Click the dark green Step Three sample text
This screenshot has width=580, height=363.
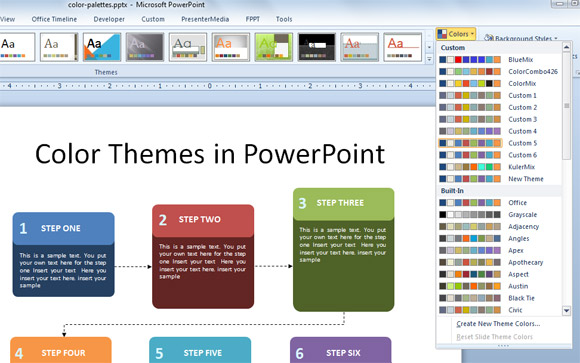click(343, 245)
